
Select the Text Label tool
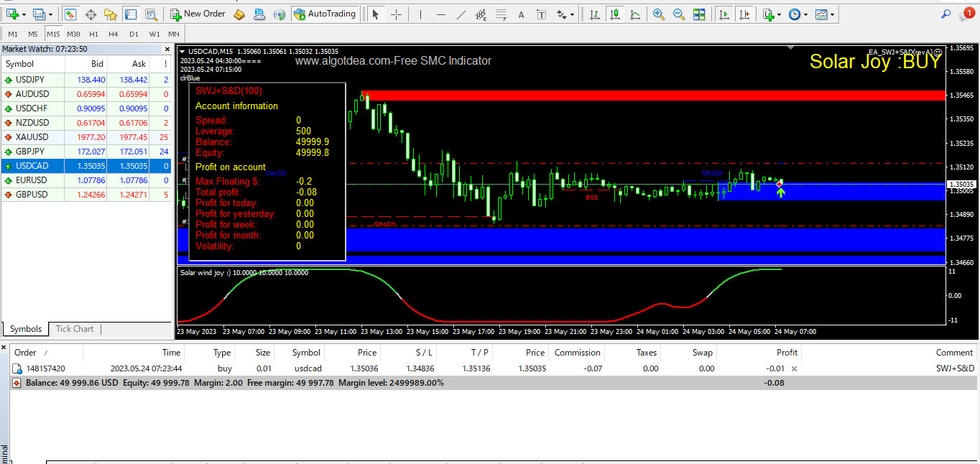[540, 14]
